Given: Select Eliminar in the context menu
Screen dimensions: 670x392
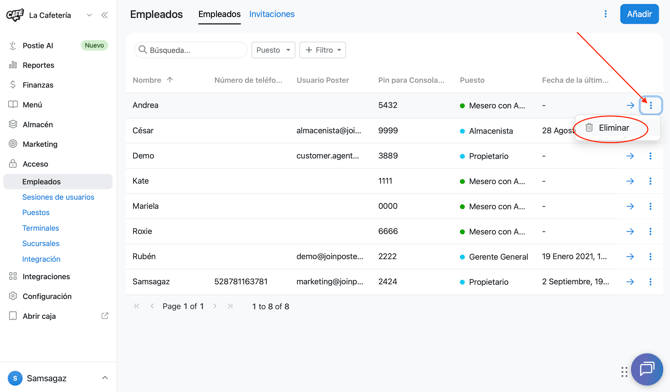Looking at the screenshot, I should (614, 128).
